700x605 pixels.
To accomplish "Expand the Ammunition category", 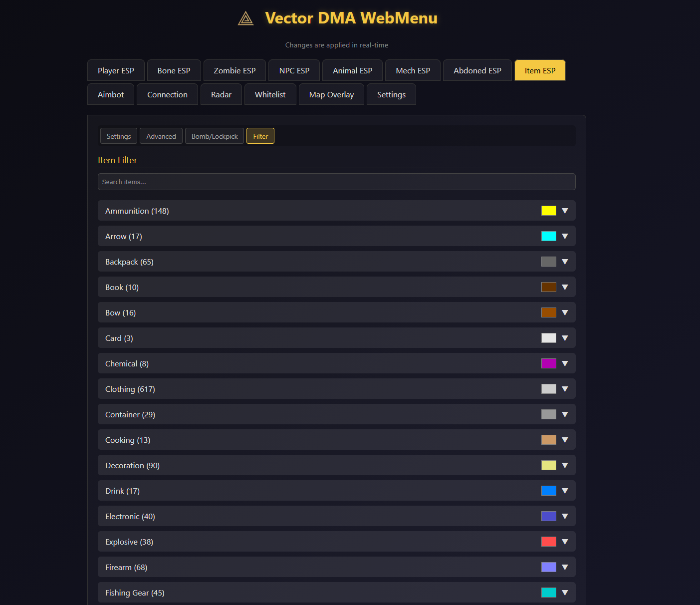I will 565,211.
